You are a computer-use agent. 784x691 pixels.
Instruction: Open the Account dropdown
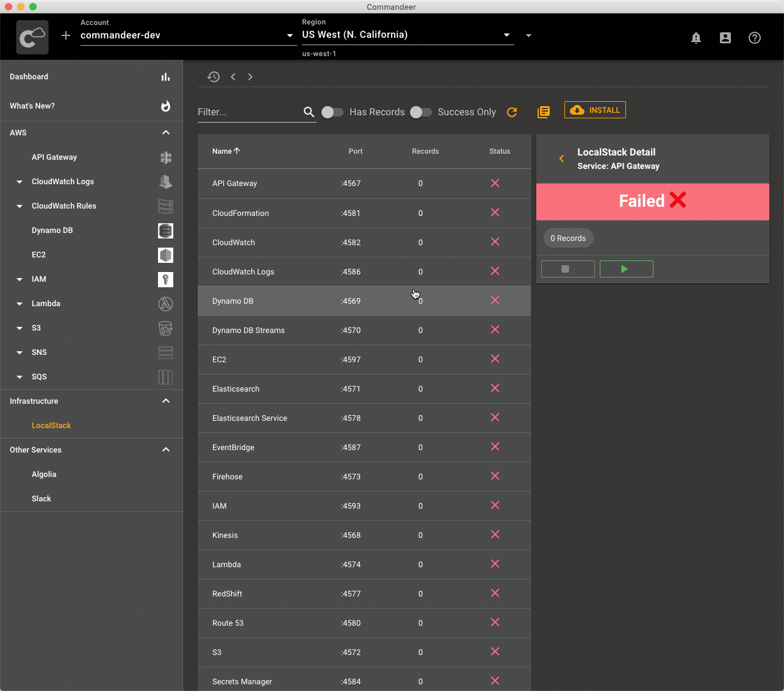187,35
